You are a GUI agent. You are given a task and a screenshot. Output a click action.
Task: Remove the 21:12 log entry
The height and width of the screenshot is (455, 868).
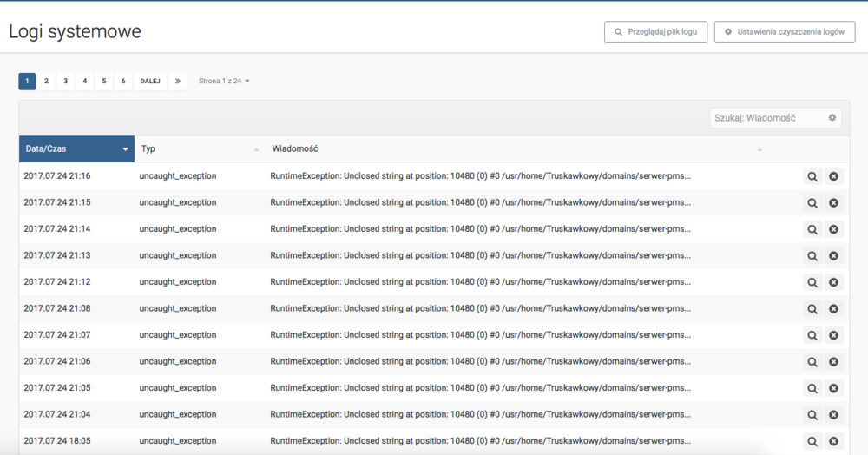833,282
